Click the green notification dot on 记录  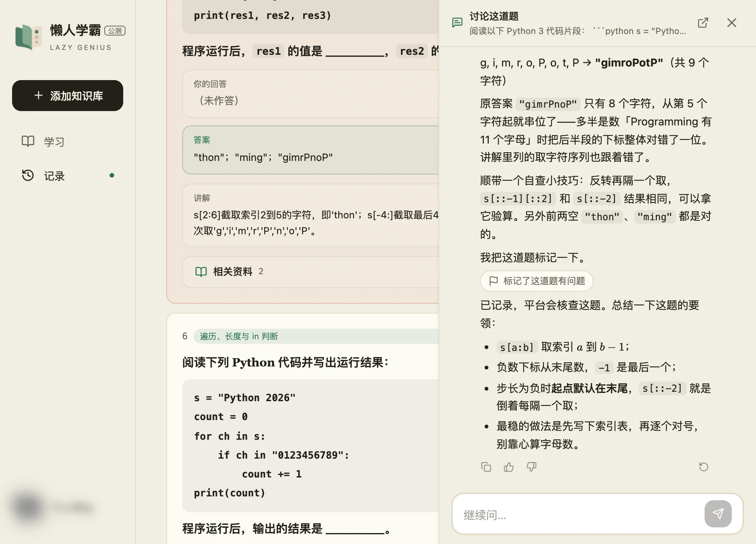[112, 175]
